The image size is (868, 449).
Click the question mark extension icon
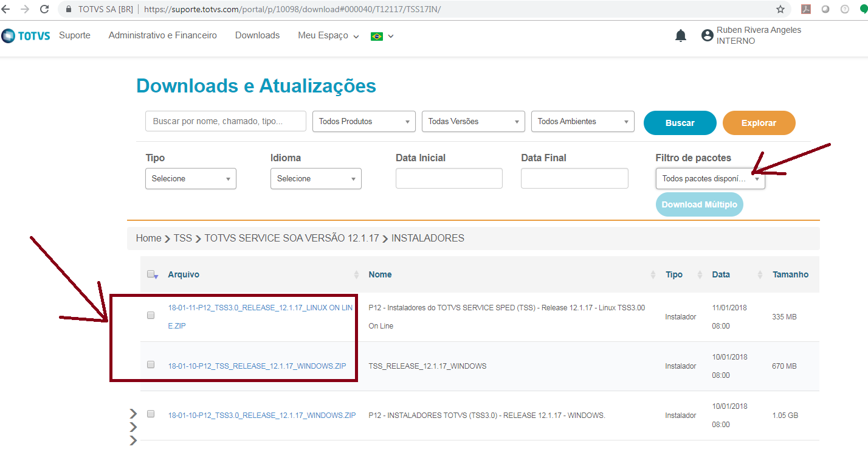point(845,9)
